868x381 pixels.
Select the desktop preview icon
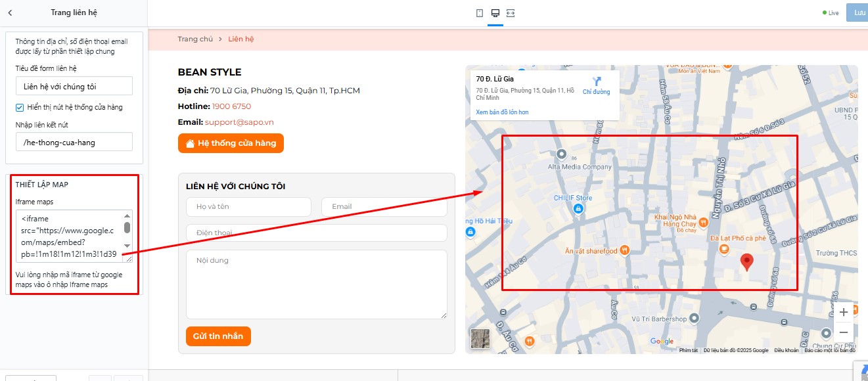tap(495, 13)
